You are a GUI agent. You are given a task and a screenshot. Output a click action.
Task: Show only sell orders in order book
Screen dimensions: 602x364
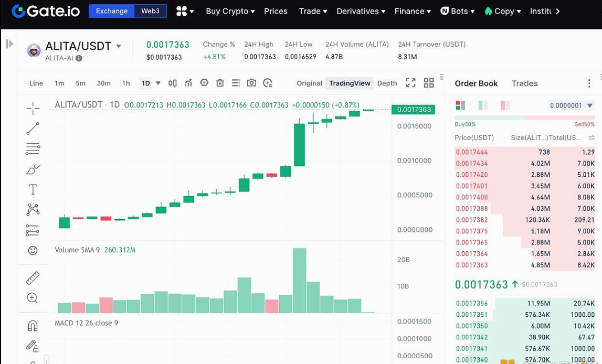point(505,105)
